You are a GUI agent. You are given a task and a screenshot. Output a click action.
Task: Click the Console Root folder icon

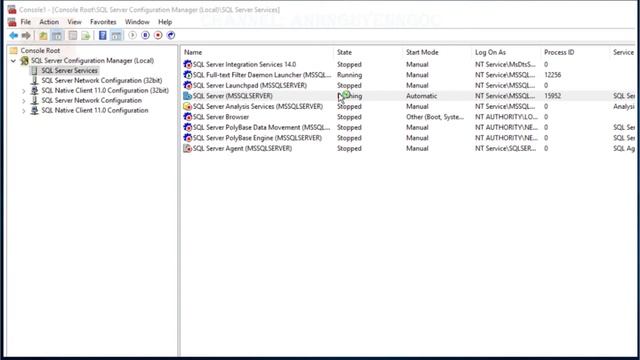point(13,51)
